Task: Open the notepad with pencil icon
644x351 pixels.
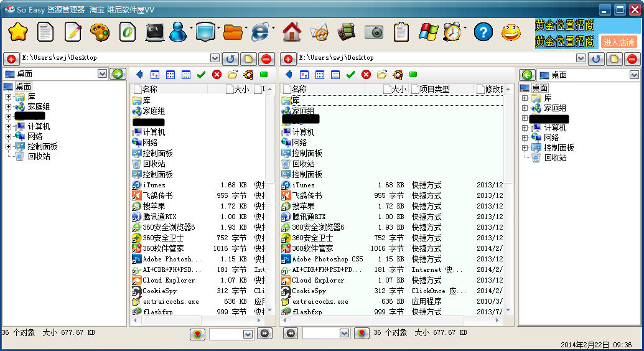Action: (73, 32)
